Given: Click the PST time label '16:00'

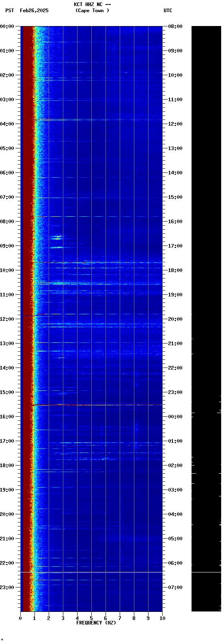Looking at the screenshot, I should 7,417.
